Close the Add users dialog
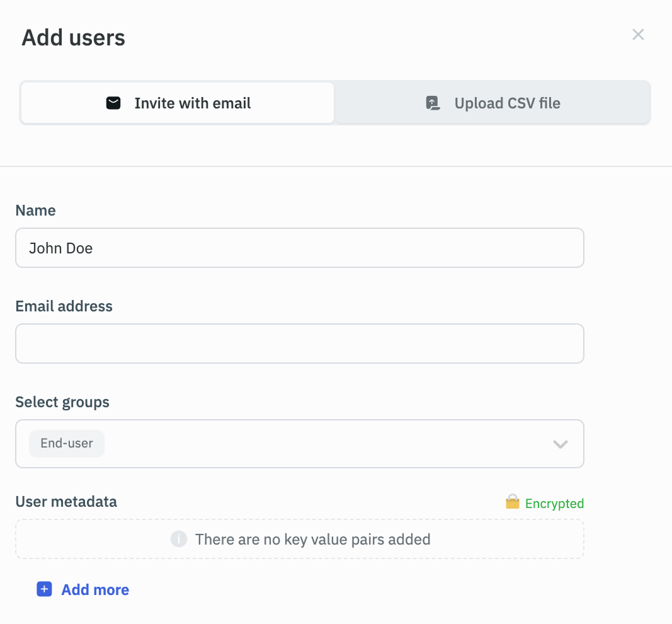The width and height of the screenshot is (672, 624). pyautogui.click(x=638, y=35)
